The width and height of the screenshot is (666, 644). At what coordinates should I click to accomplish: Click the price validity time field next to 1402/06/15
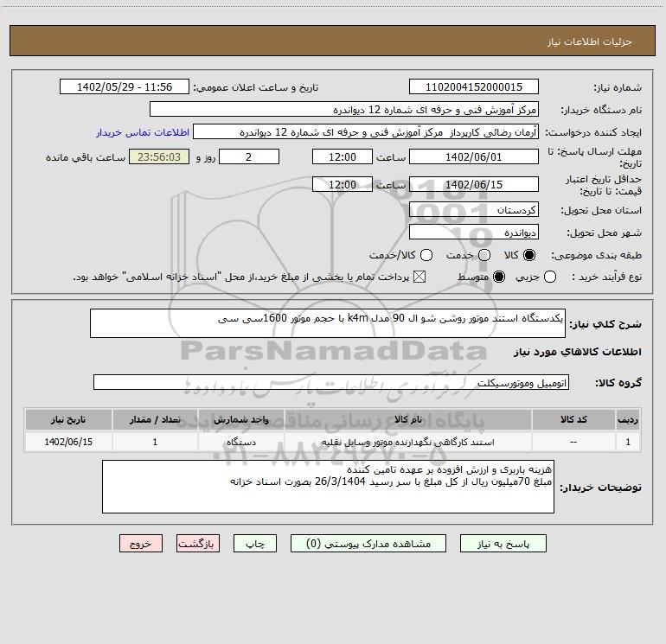[343, 185]
